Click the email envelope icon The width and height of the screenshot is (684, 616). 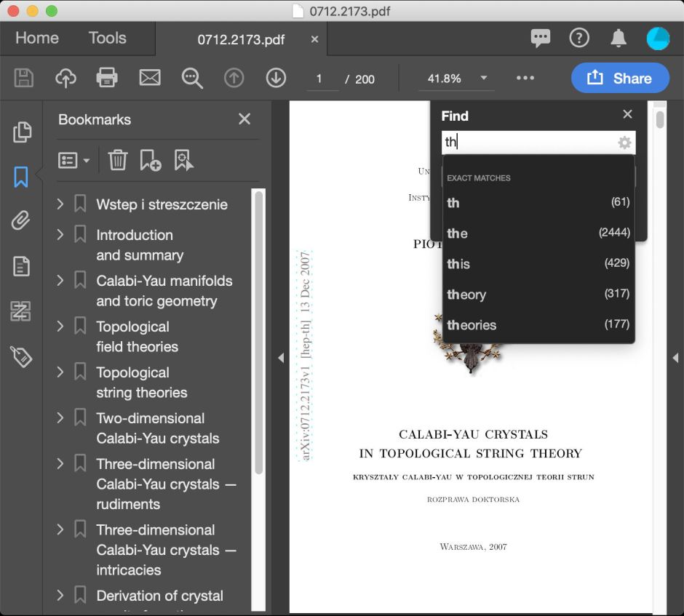pos(150,78)
